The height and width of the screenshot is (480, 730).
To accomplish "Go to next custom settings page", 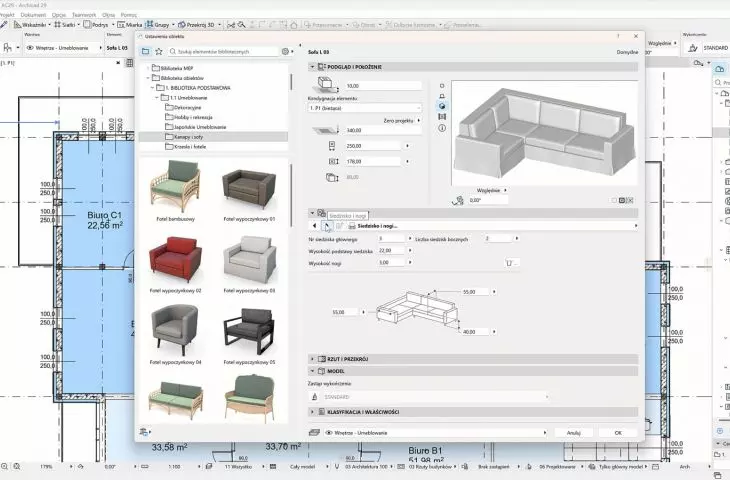I will [327, 226].
